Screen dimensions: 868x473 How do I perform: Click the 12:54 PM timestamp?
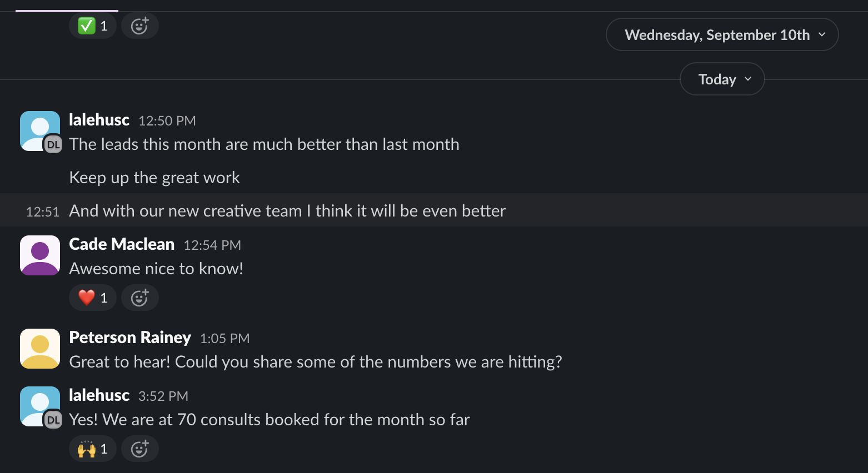pos(212,245)
